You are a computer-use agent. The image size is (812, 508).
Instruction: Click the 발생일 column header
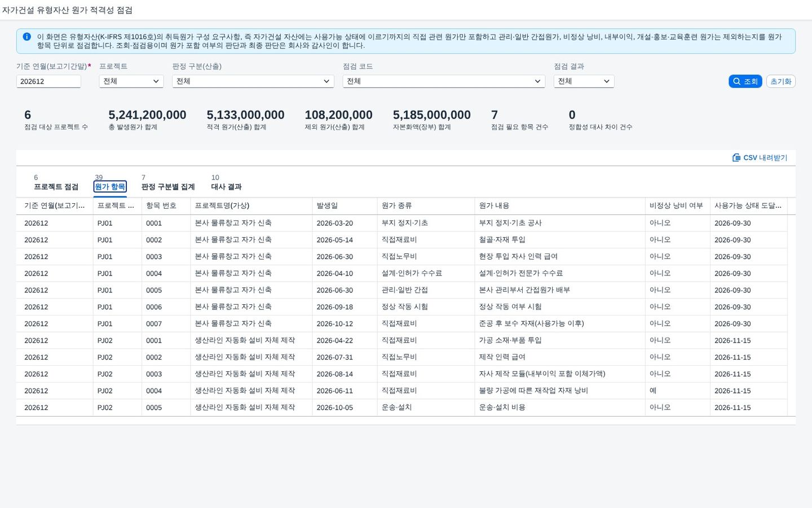tap(345, 206)
